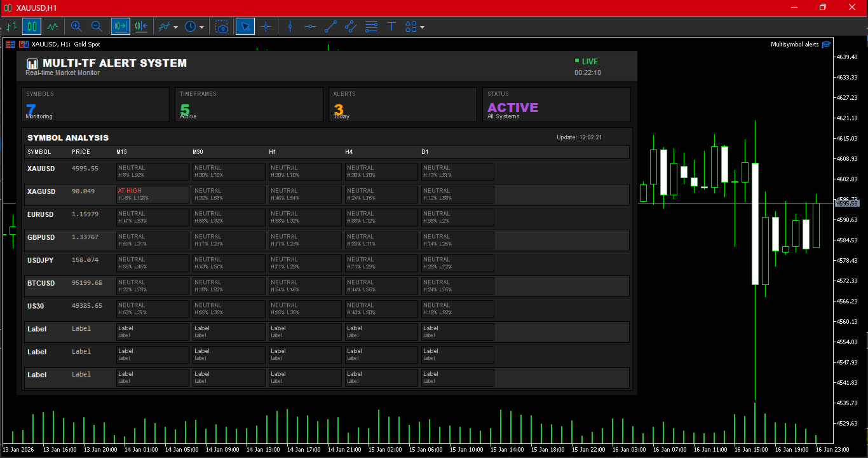Select the text label tool
This screenshot has height=458, width=868.
391,26
